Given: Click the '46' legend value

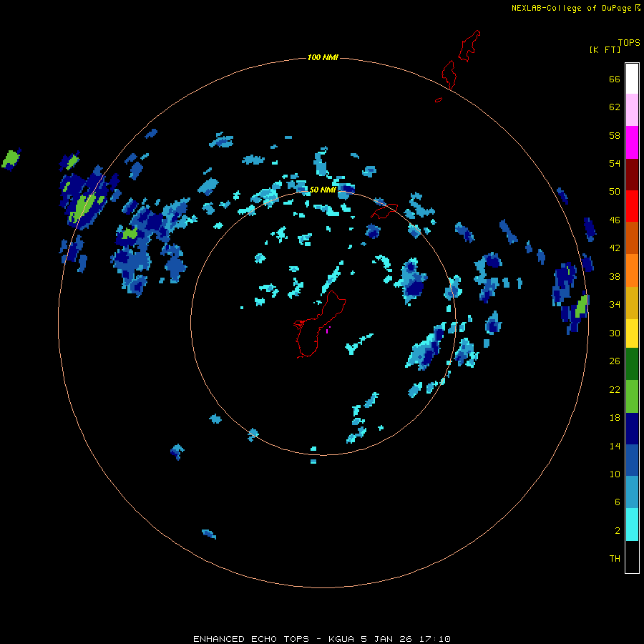Looking at the screenshot, I should [x=615, y=220].
